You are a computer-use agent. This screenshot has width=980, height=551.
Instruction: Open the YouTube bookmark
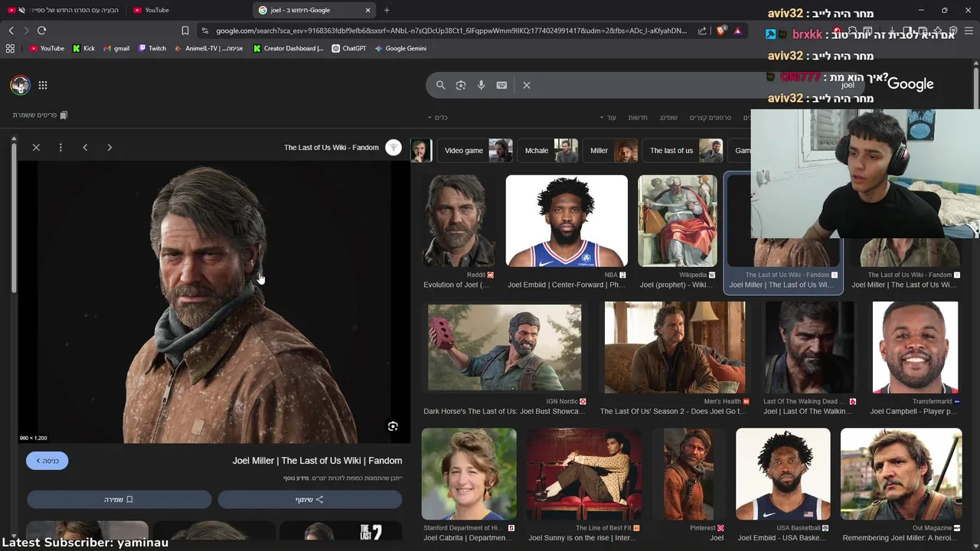click(x=47, y=48)
